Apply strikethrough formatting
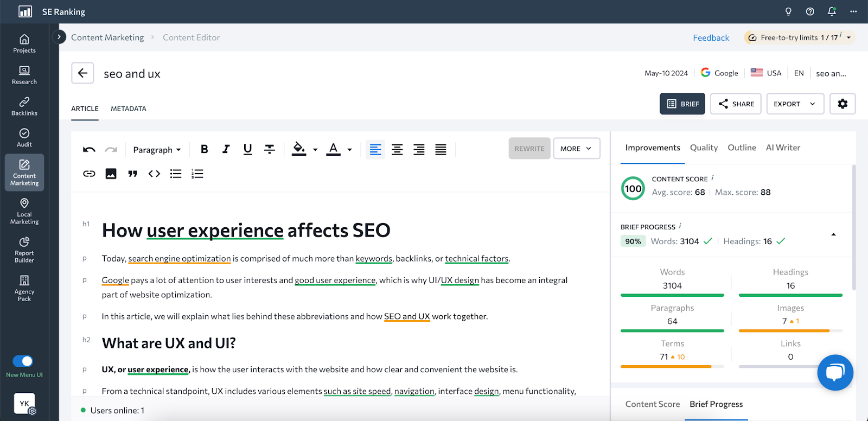868x421 pixels. [269, 149]
